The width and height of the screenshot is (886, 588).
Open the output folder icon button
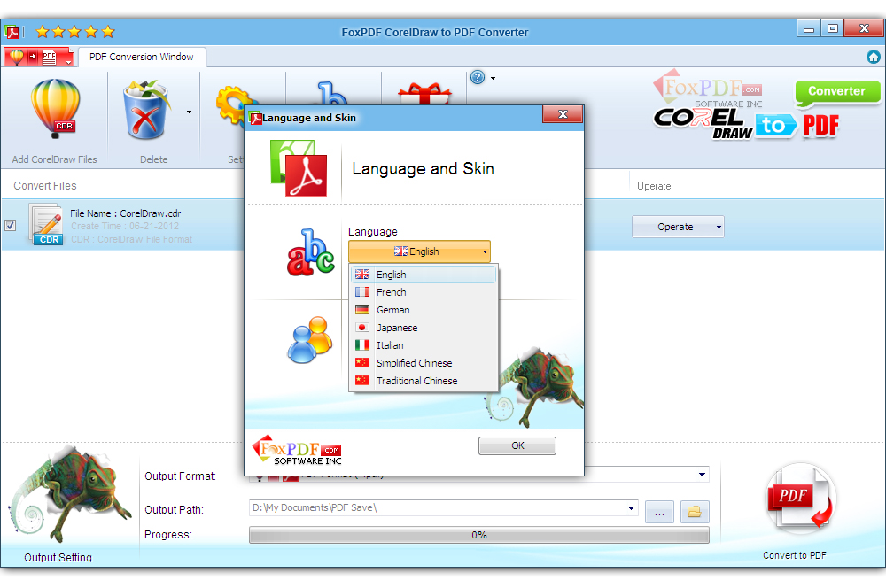tap(695, 513)
